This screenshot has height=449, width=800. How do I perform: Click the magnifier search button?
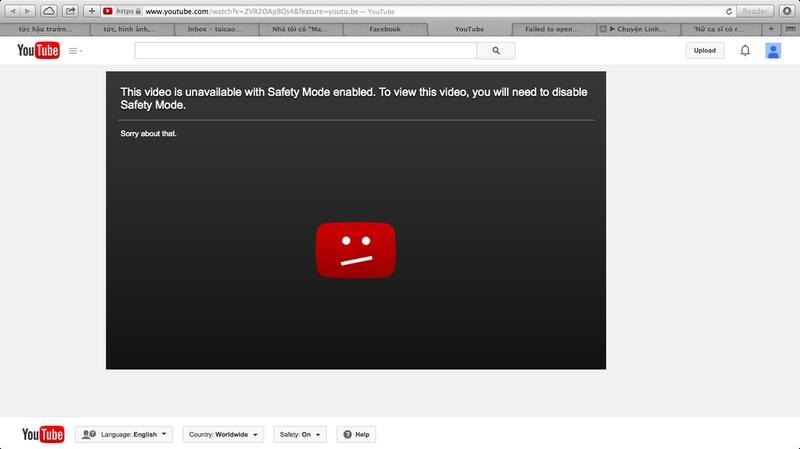tap(496, 51)
